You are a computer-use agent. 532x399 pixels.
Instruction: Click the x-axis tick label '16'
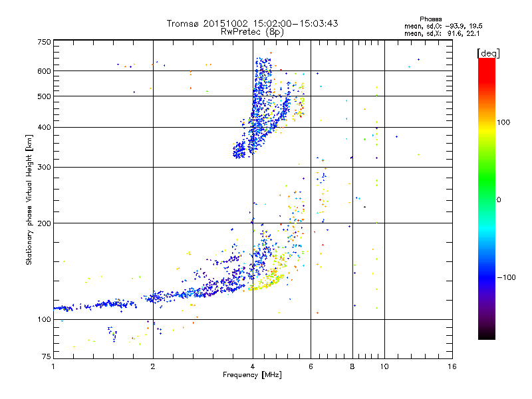click(452, 366)
